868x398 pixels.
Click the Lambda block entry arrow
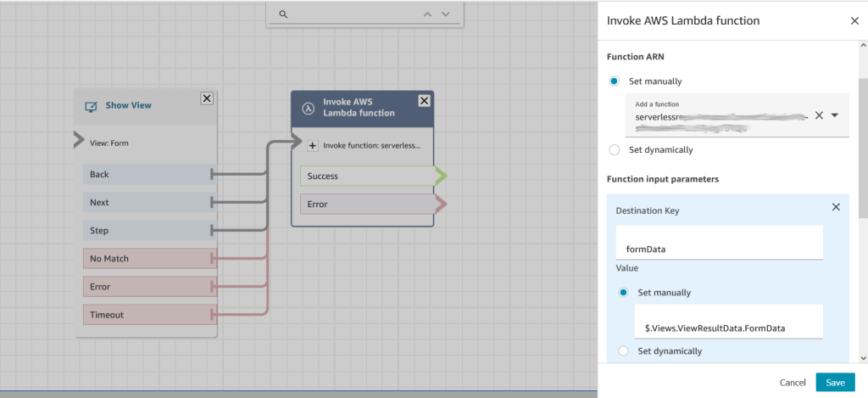(x=297, y=141)
